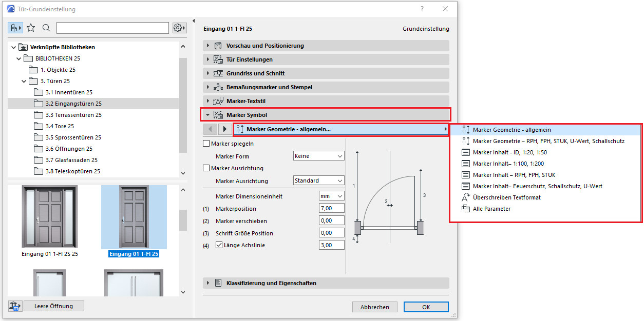
Task: Click the library manager icon beside Leere Öffnung
Action: tap(15, 306)
